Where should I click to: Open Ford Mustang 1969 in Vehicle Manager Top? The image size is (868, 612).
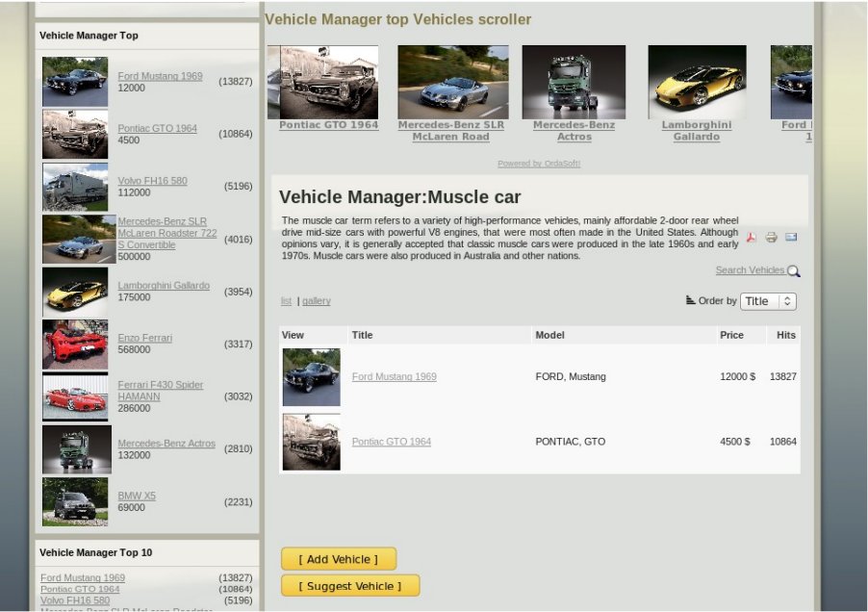[x=160, y=76]
